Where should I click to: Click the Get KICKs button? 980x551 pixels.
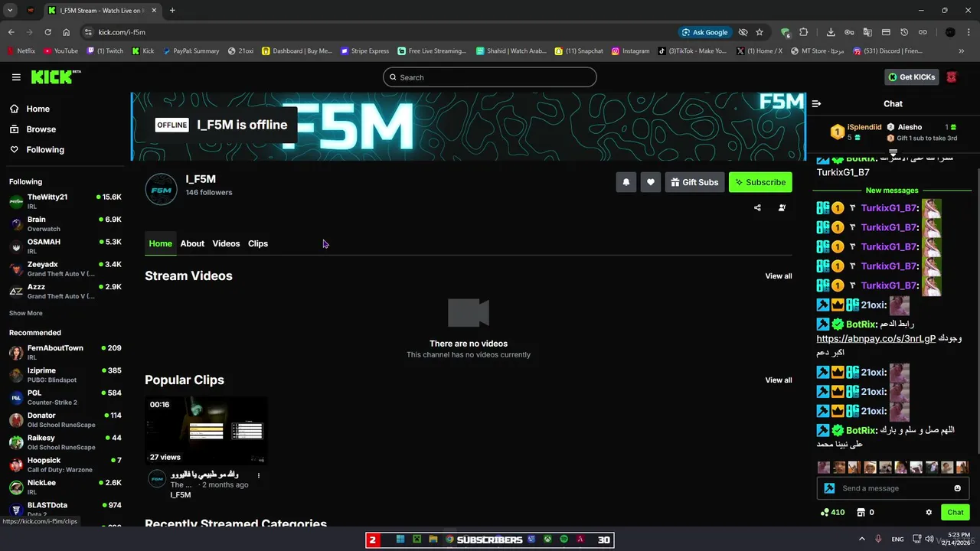click(x=912, y=77)
